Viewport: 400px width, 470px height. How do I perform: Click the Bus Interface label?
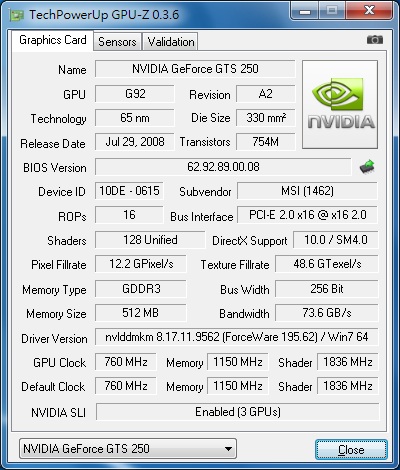[202, 217]
